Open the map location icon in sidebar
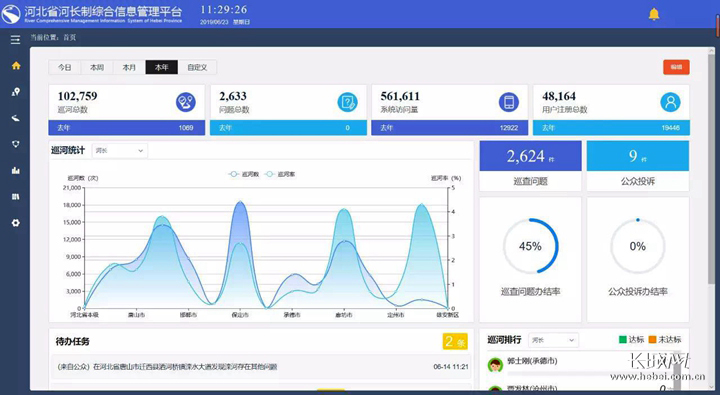This screenshot has width=720, height=395. (x=16, y=92)
